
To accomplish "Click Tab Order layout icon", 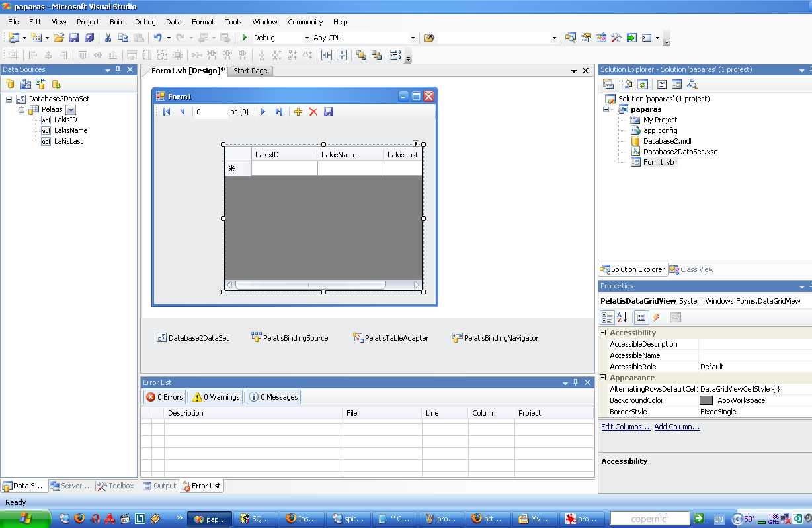I will [x=395, y=55].
